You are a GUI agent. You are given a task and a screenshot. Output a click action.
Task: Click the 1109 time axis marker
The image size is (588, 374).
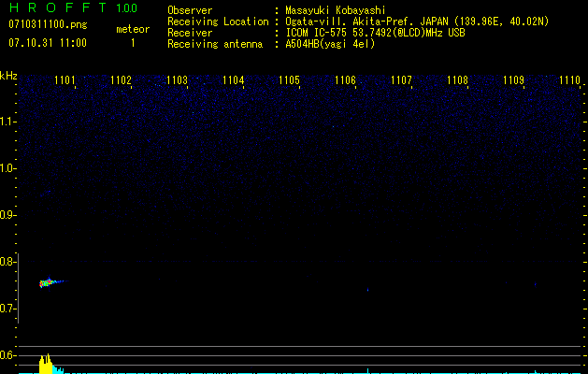(x=513, y=80)
